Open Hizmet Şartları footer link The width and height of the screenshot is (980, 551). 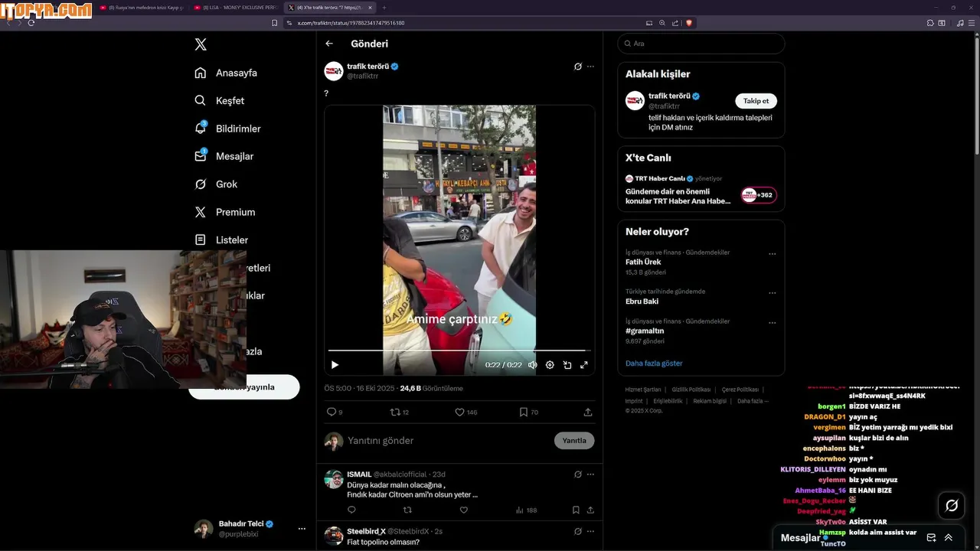[x=643, y=390]
